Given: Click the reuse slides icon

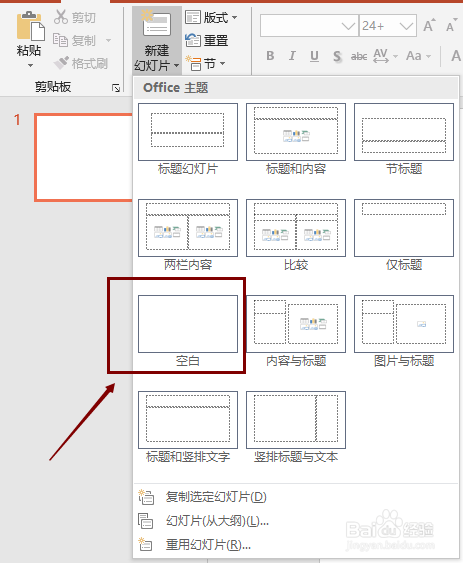Looking at the screenshot, I should 145,544.
